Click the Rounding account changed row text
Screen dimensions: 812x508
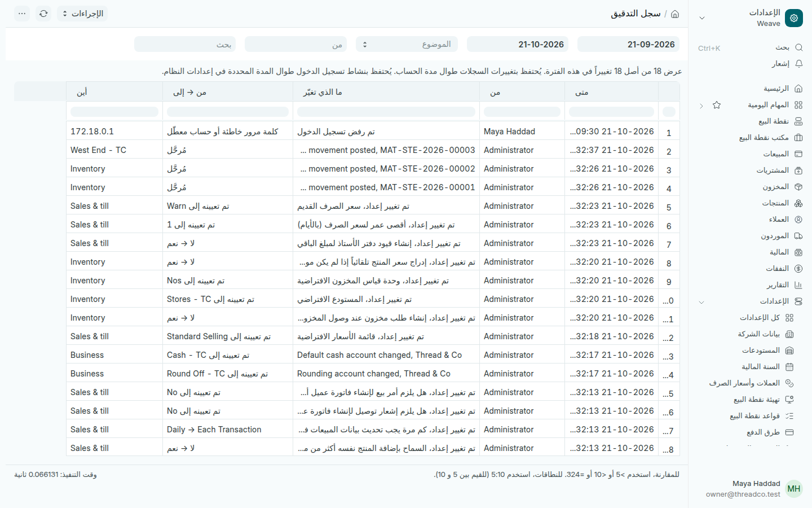[x=374, y=374]
